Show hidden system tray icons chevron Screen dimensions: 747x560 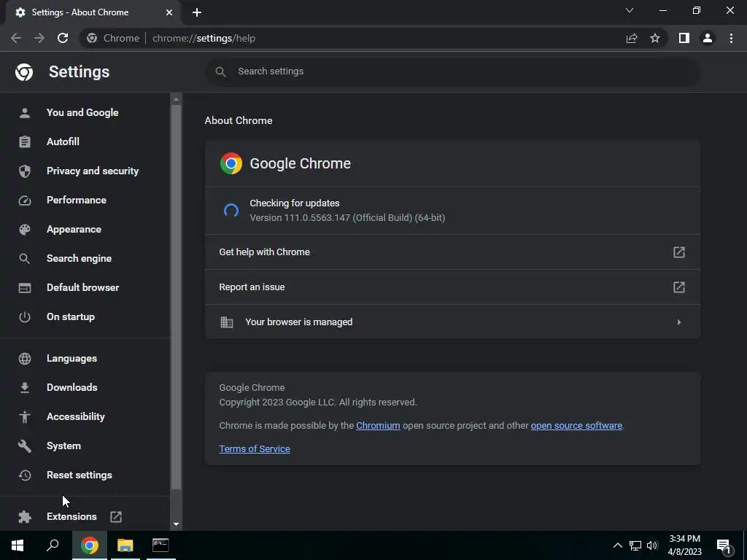point(617,545)
